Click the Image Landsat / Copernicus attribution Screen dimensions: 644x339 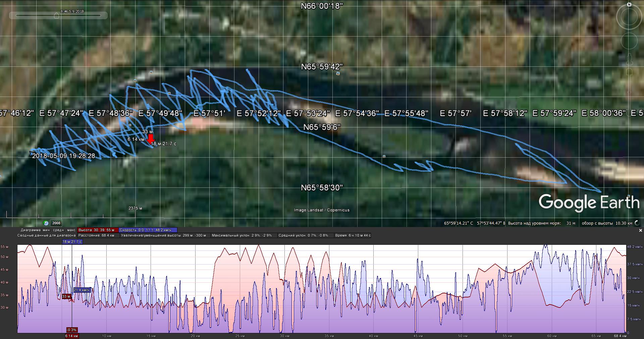322,210
